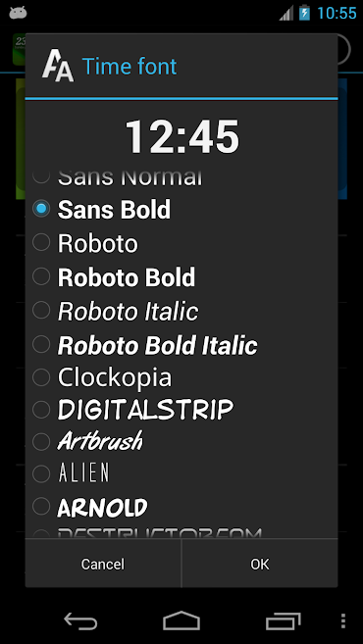
Task: Confirm selection with OK button
Action: point(260,564)
